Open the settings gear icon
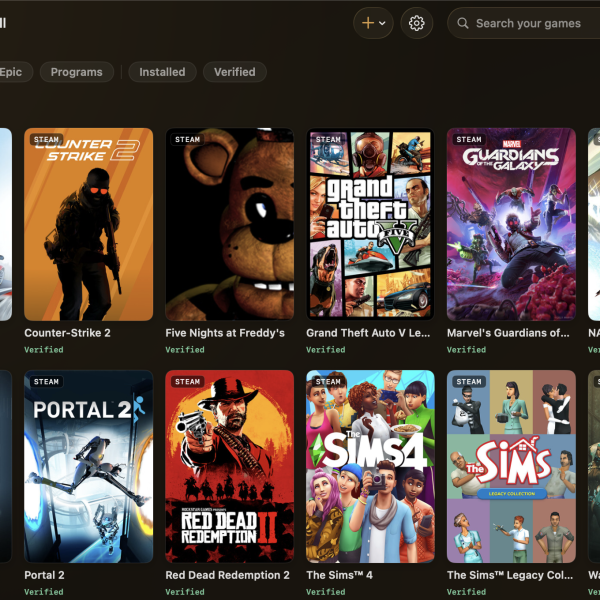Viewport: 600px width, 600px height. pos(416,23)
